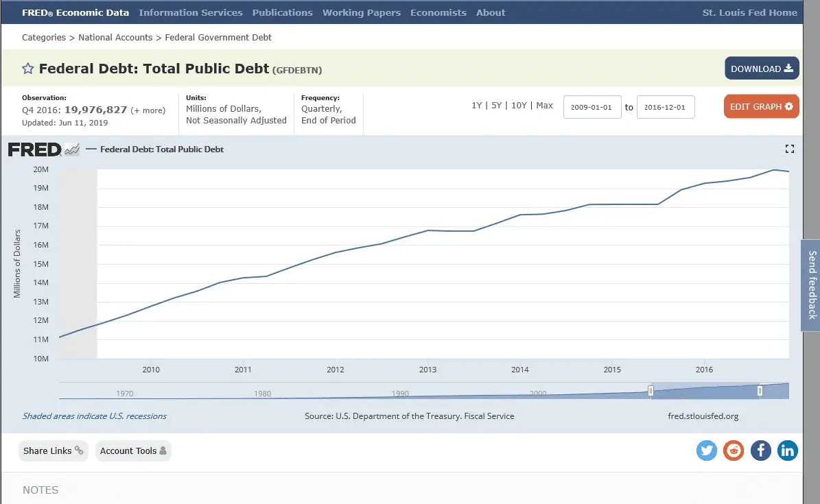This screenshot has width=820, height=504.
Task: Star this series as a favorite
Action: pos(28,69)
